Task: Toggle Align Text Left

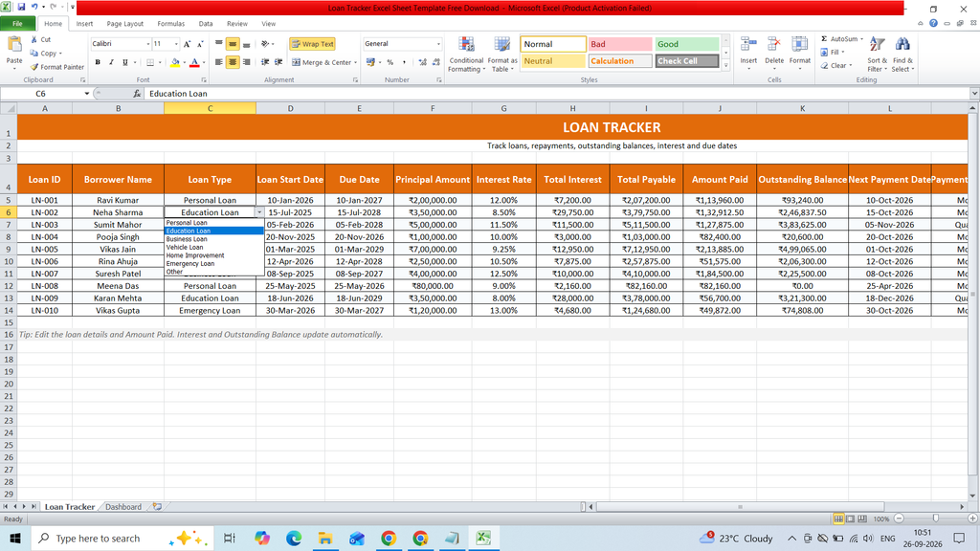Action: (219, 62)
